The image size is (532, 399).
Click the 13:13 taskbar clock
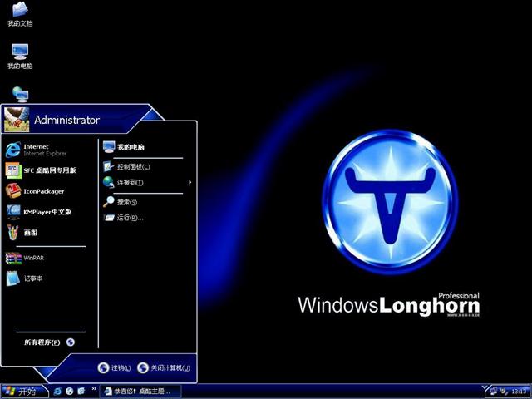[519, 392]
